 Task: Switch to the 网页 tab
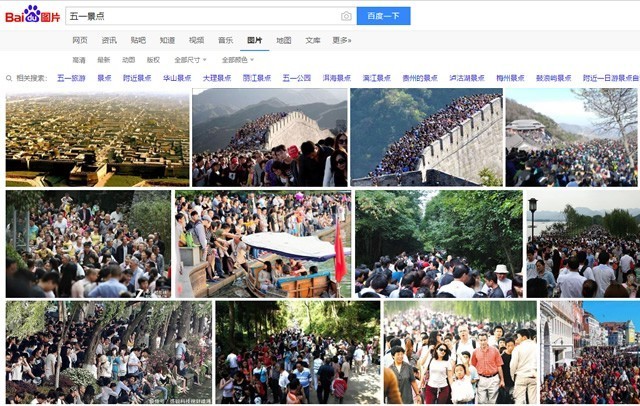pos(80,40)
